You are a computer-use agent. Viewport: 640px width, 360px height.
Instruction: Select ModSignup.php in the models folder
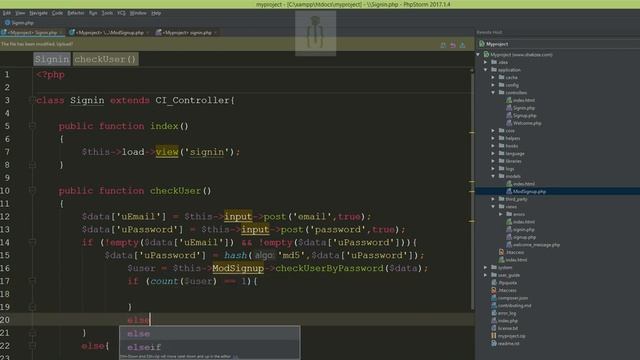526,191
